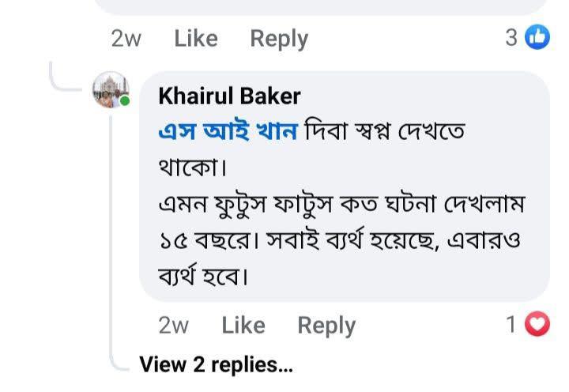Click the red heart reaction icon
This screenshot has width=569, height=392.
(x=538, y=324)
